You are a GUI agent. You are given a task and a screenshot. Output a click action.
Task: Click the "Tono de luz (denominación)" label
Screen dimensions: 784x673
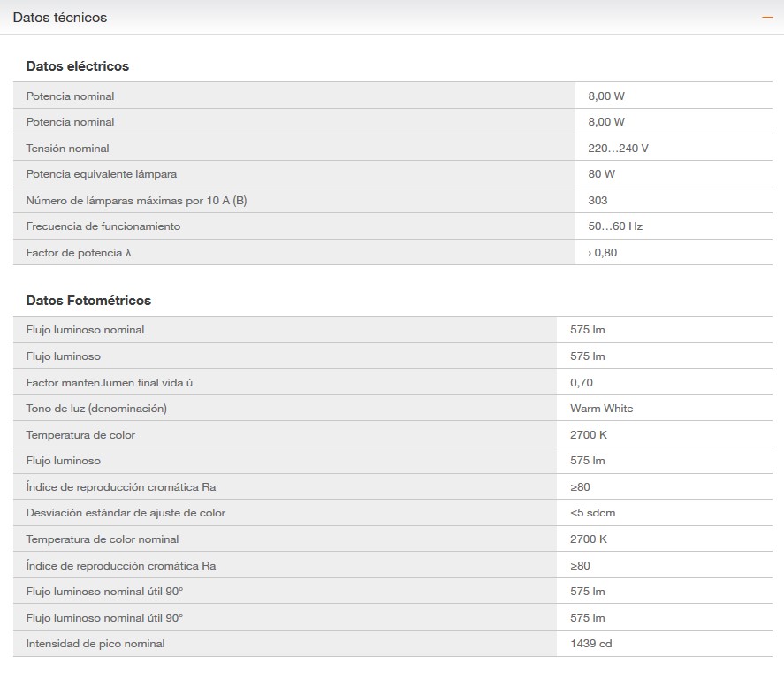(96, 409)
